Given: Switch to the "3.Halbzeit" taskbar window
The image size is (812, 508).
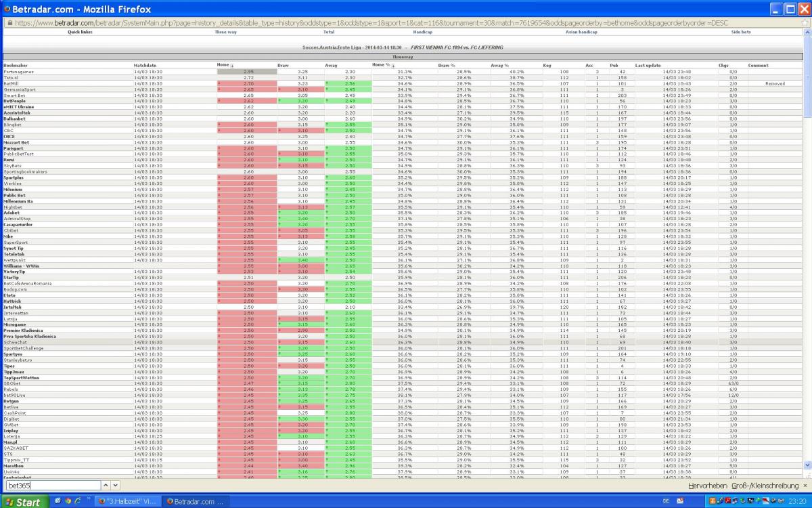Looking at the screenshot, I should [127, 501].
